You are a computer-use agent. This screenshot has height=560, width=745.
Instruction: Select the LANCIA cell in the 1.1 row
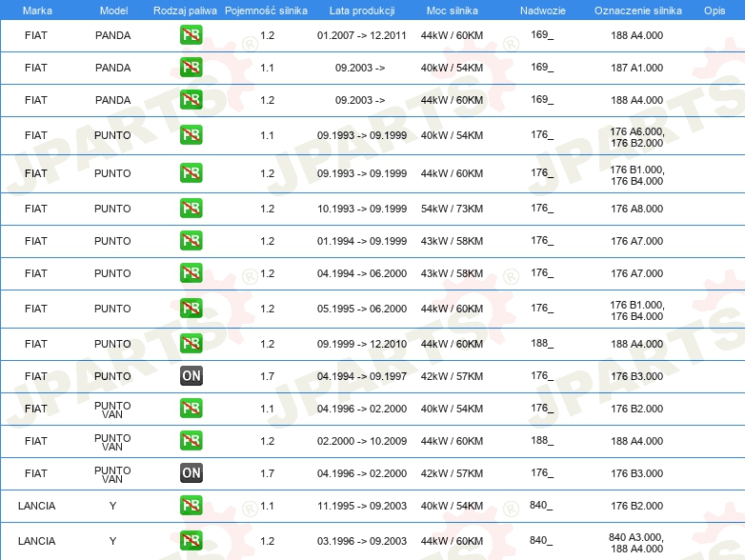point(36,506)
